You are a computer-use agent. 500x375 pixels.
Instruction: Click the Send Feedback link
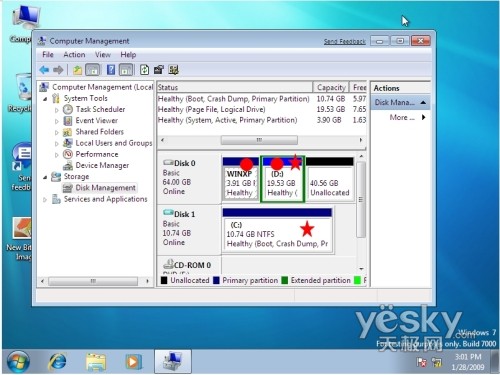coord(345,41)
